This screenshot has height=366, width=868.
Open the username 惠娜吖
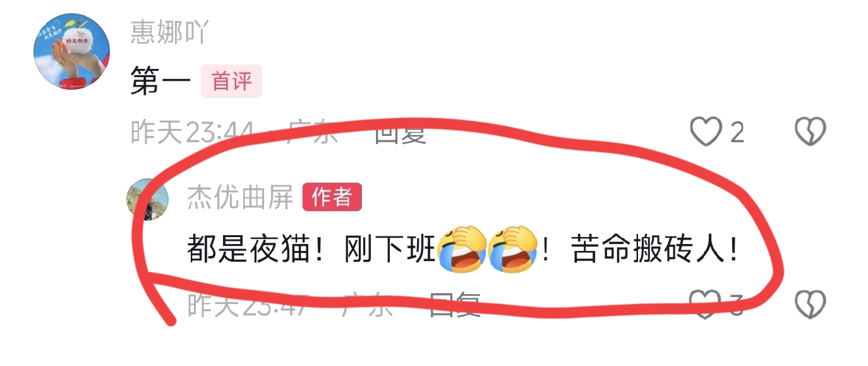[x=169, y=32]
